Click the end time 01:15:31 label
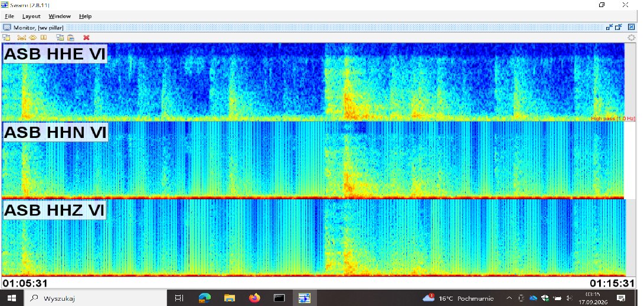This screenshot has height=306, width=644. (x=612, y=283)
